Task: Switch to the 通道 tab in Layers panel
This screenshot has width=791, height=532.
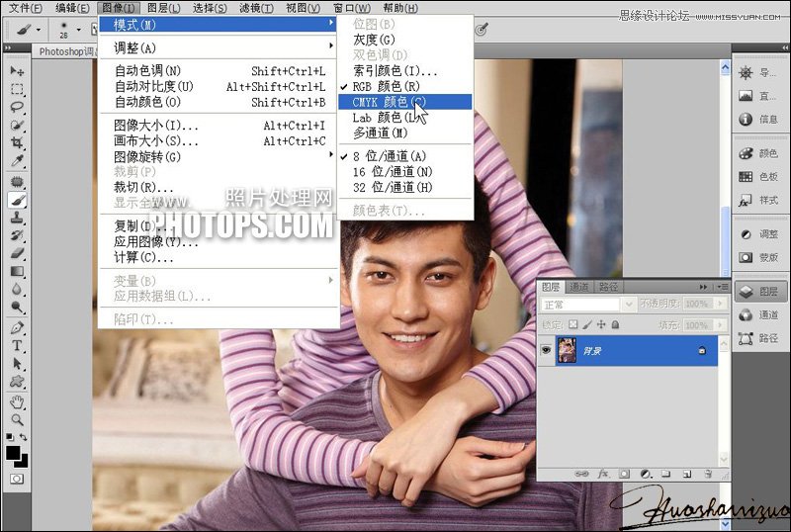Action: tap(578, 287)
